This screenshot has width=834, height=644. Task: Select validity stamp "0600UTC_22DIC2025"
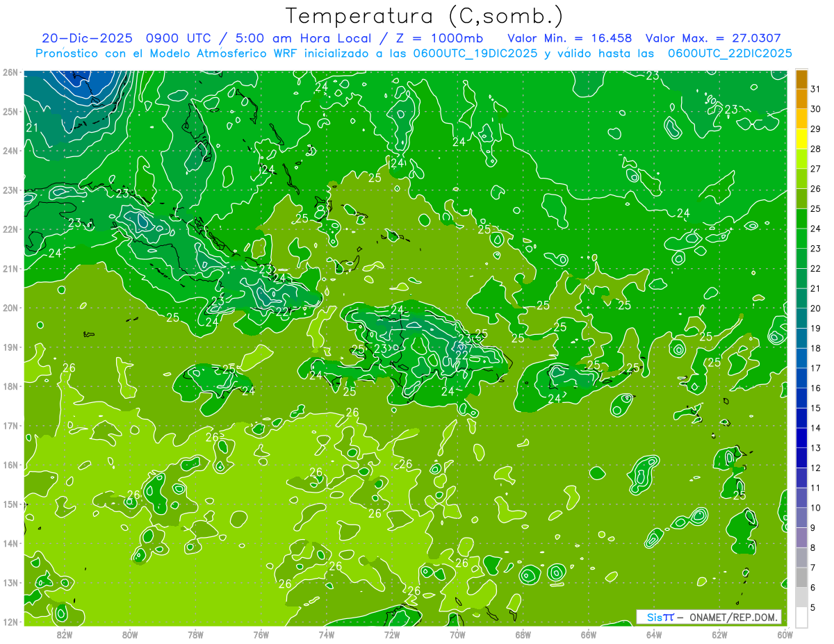pyautogui.click(x=730, y=53)
